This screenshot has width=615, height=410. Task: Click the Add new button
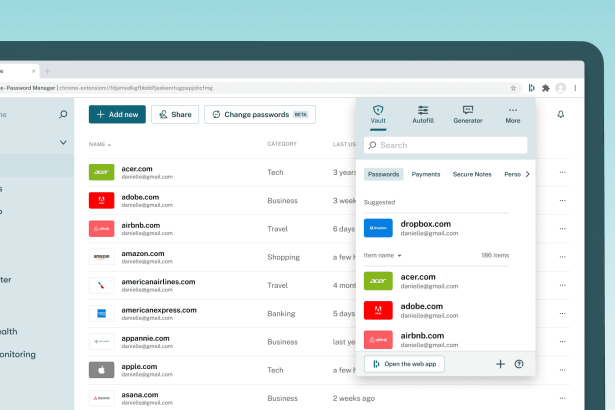coord(118,115)
